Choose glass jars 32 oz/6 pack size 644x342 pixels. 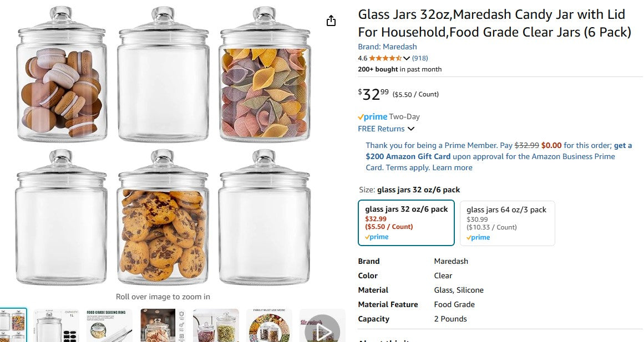pos(406,222)
